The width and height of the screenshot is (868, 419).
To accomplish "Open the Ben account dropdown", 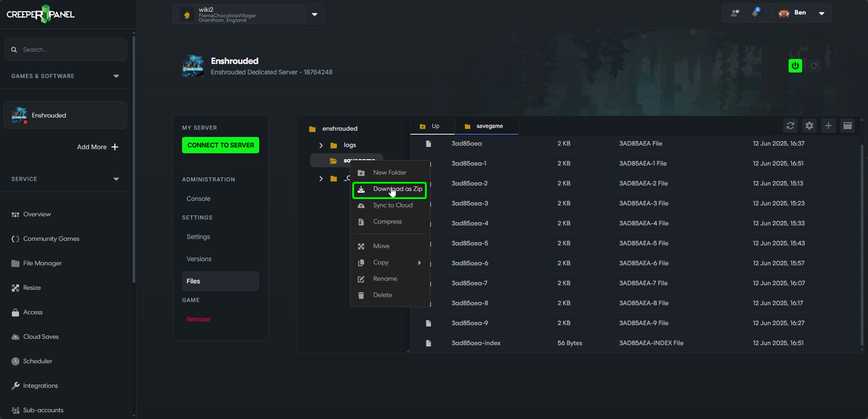I will (x=822, y=13).
